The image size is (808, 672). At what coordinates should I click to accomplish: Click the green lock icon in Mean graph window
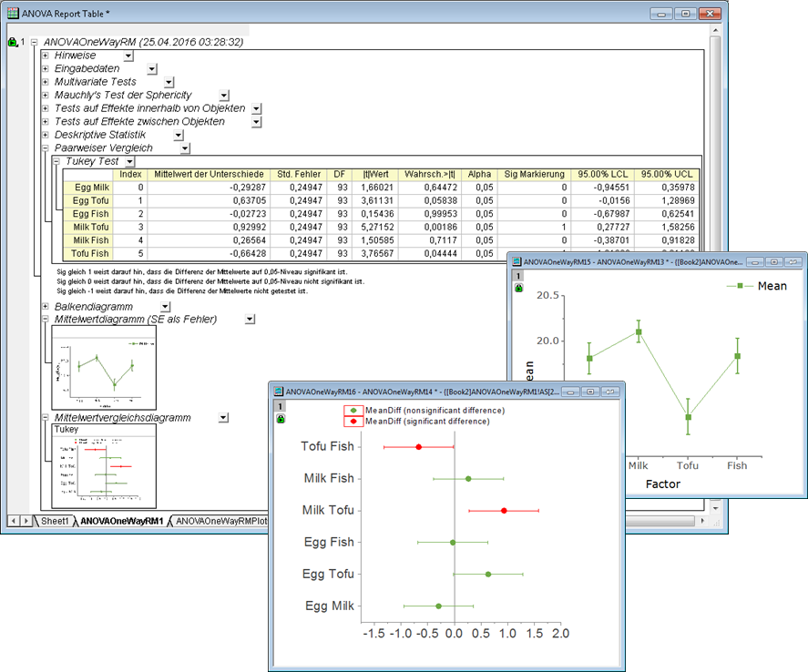(519, 288)
